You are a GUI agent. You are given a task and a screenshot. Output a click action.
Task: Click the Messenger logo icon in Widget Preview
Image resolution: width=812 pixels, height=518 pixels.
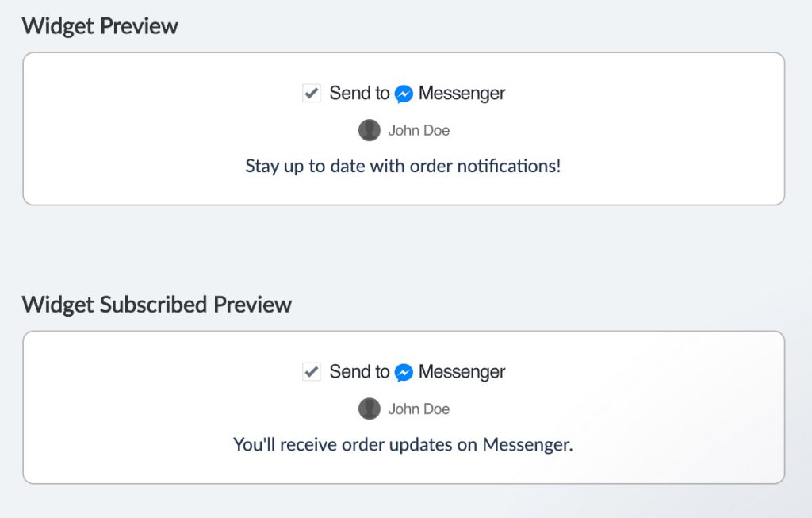[404, 94]
